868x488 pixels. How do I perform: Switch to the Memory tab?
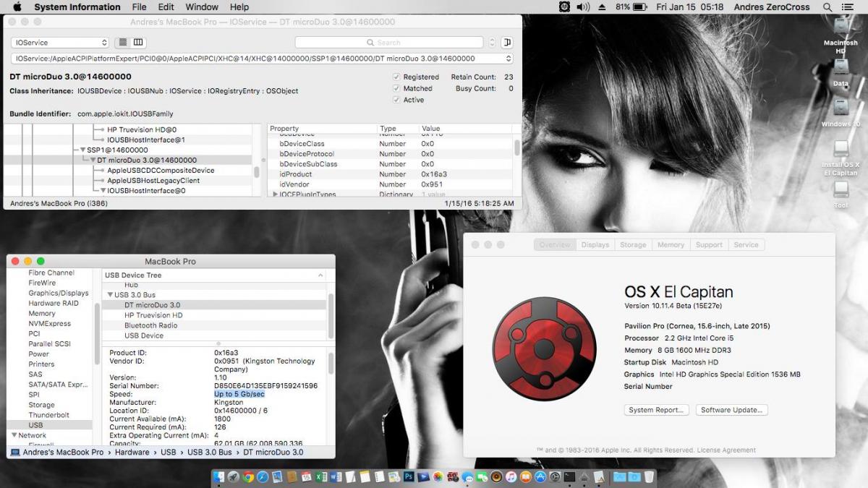671,245
